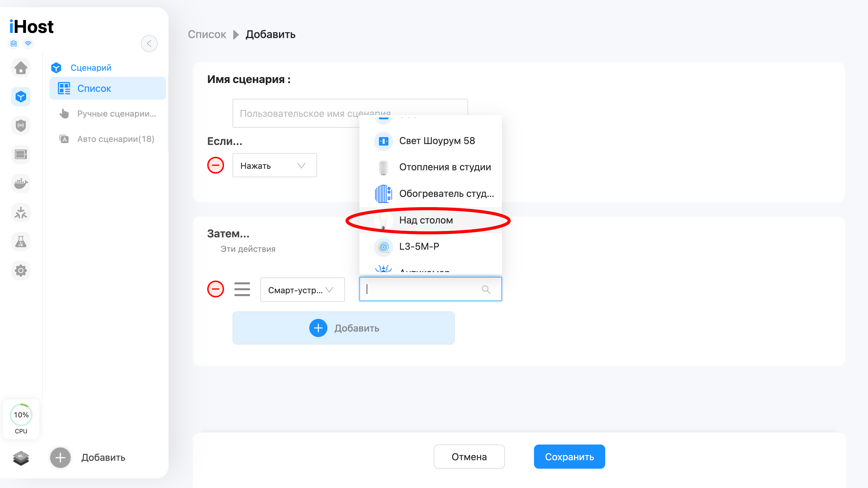This screenshot has width=868, height=488.
Task: Expand the Нажать trigger dropdown
Action: click(x=274, y=165)
